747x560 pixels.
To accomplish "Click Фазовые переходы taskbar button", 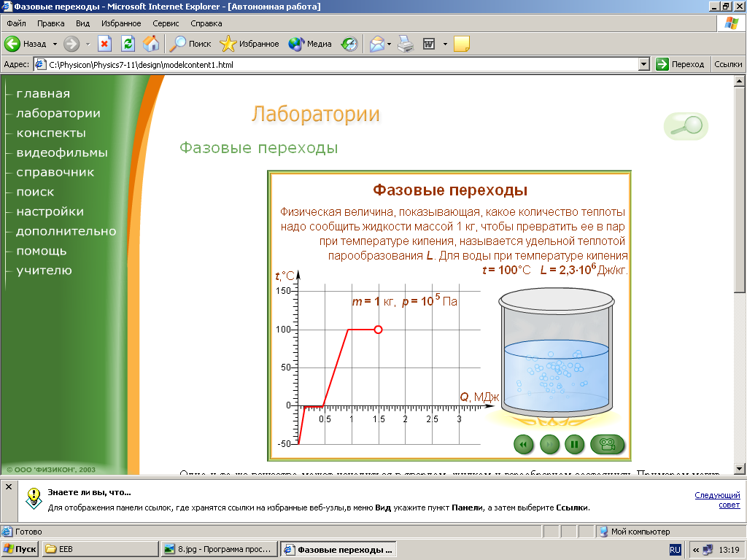I will click(338, 549).
